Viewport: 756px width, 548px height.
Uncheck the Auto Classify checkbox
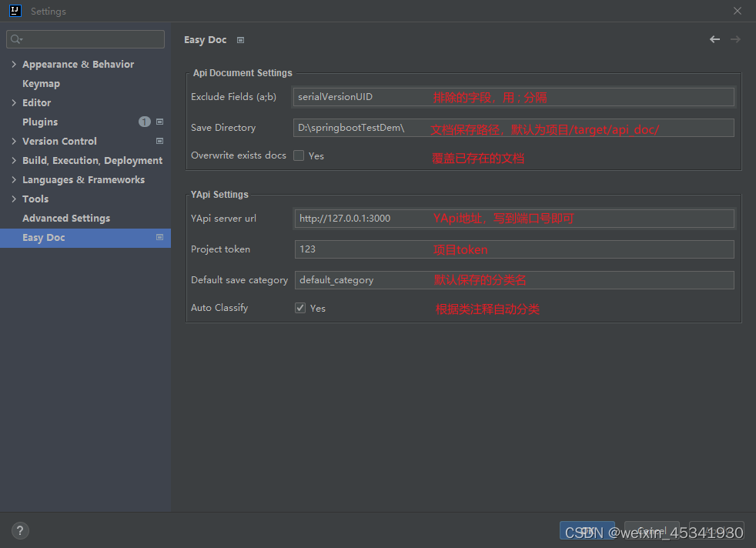[x=300, y=308]
